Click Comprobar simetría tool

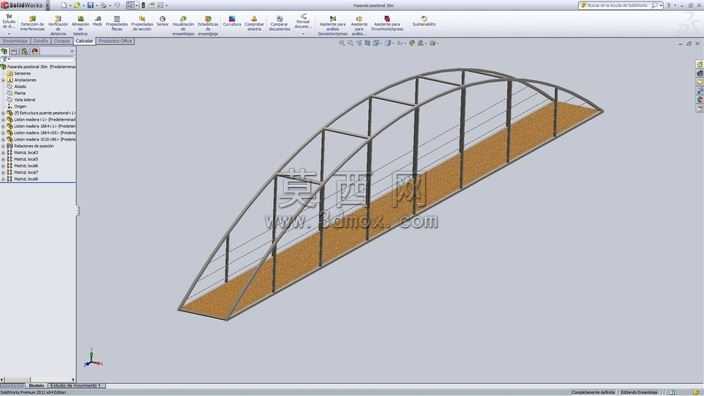(x=254, y=23)
